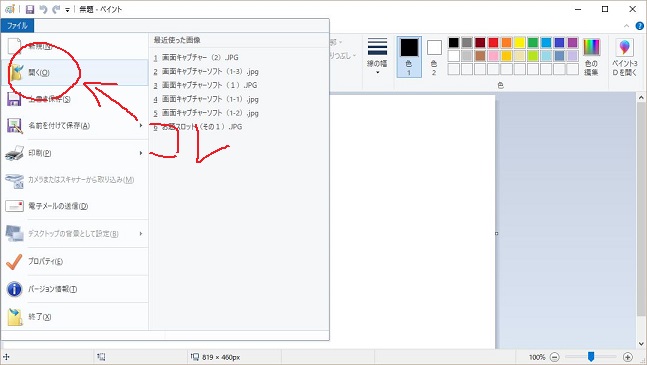Collapse the ribbon with the caret icon
The height and width of the screenshot is (365, 647).
tap(627, 26)
